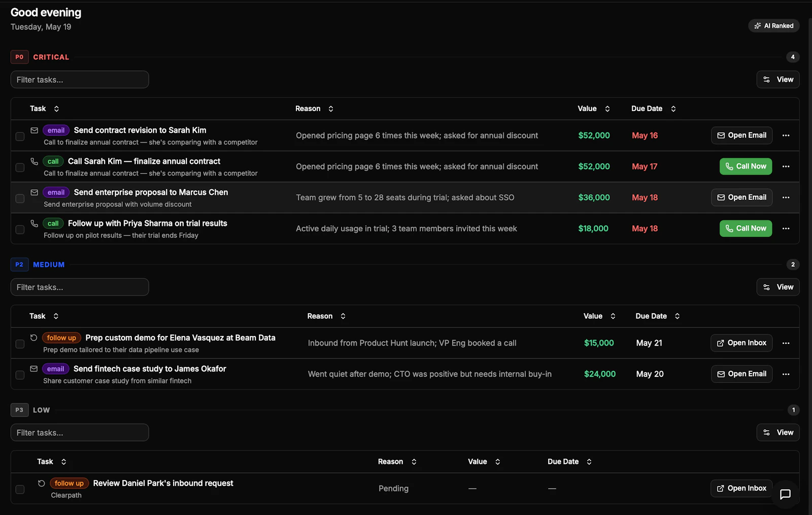Click the Pending reason for Daniel Park

393,489
